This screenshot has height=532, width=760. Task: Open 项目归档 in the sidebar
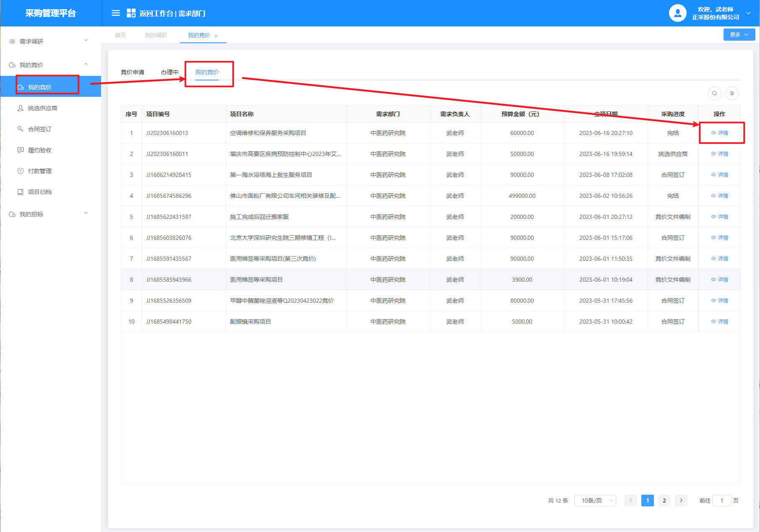click(x=39, y=192)
